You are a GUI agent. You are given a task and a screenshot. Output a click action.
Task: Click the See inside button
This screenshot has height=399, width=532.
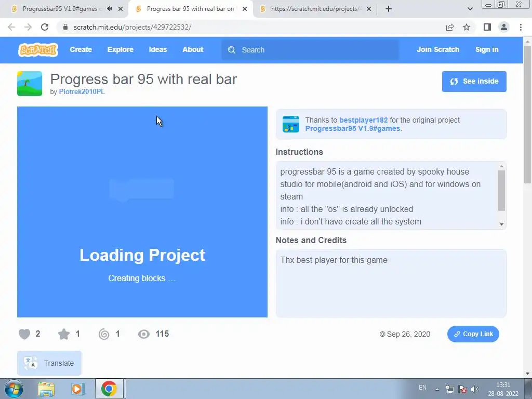pyautogui.click(x=474, y=82)
